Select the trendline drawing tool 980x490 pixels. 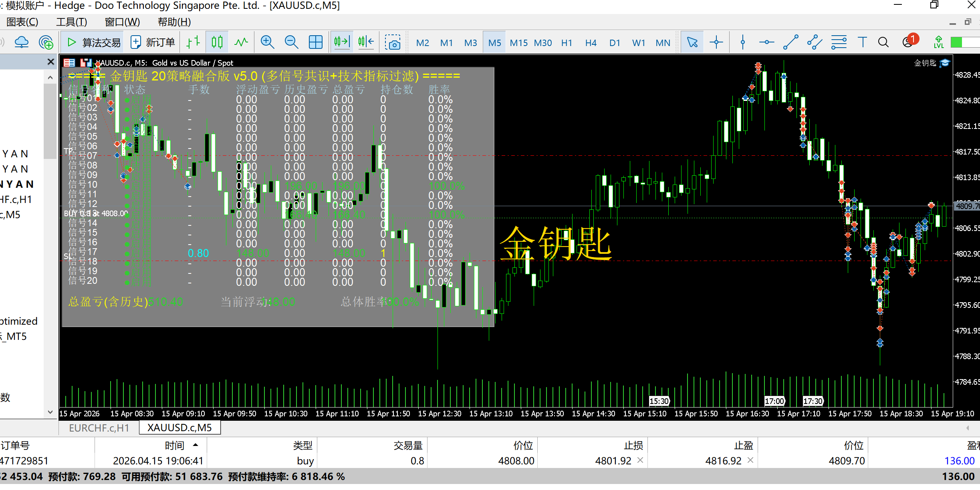point(790,42)
